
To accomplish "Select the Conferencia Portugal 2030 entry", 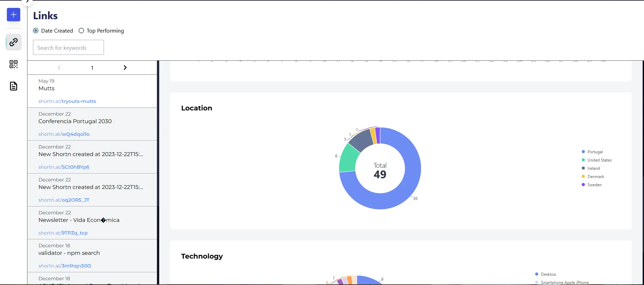I will pos(75,121).
